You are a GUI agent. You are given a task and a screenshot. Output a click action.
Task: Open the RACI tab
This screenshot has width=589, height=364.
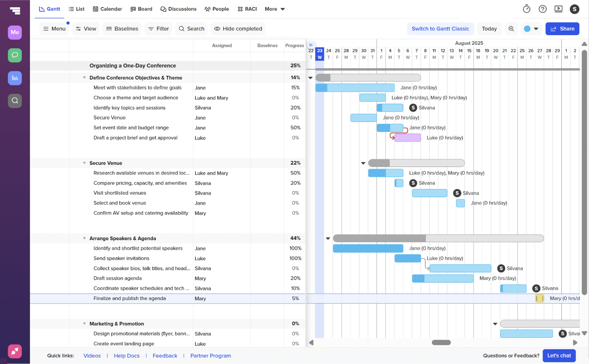pos(247,9)
